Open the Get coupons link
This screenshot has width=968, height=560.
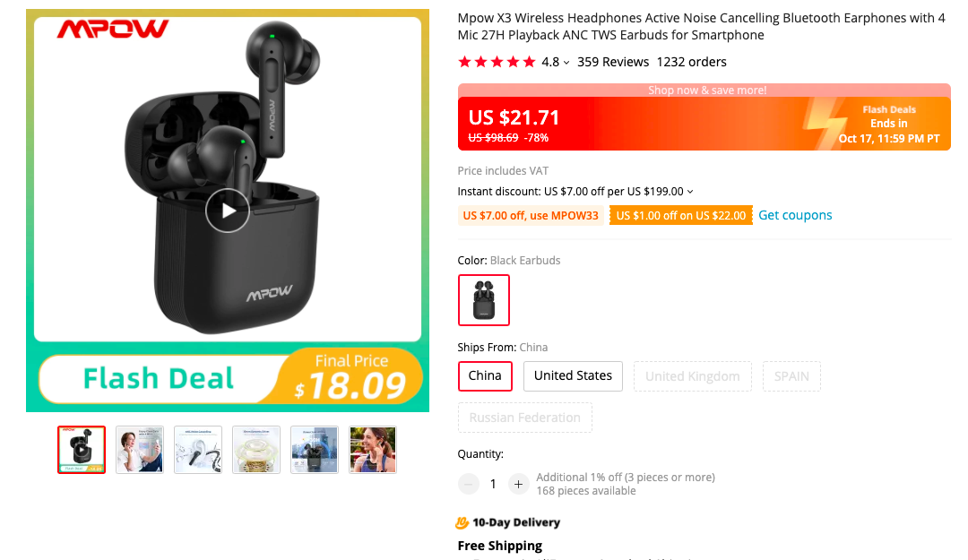(x=795, y=215)
